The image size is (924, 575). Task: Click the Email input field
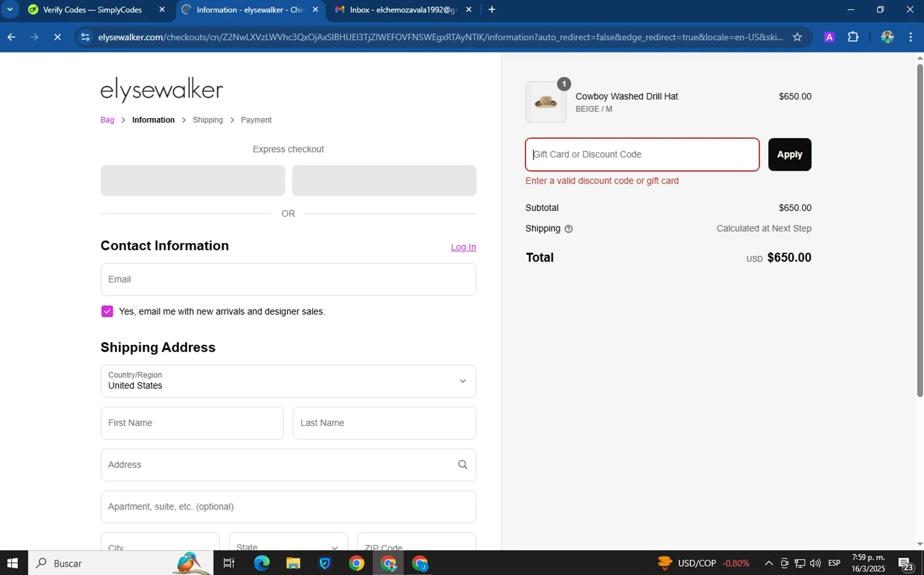click(288, 279)
